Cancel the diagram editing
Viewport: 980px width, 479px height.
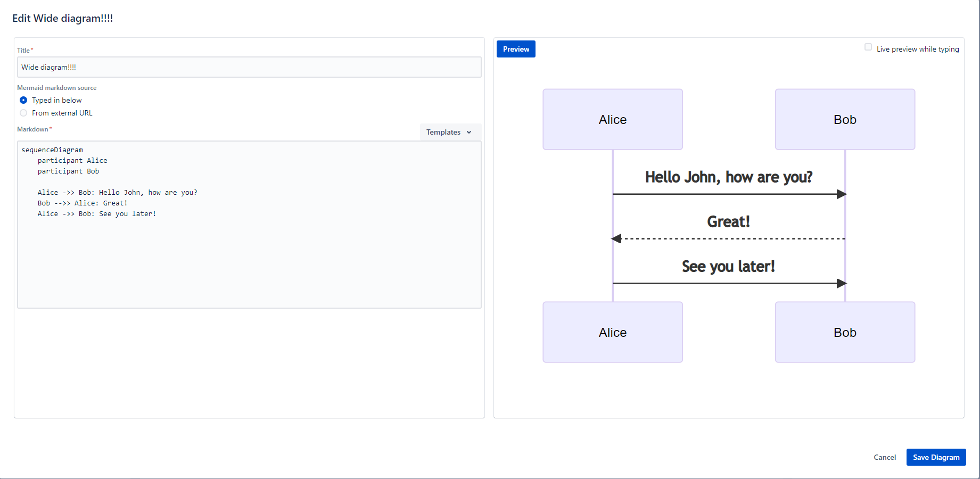coord(885,457)
